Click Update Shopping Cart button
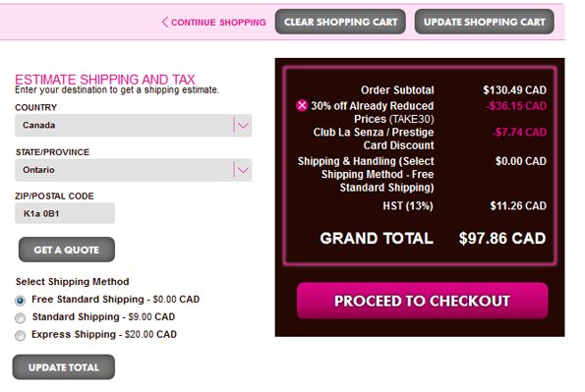This screenshot has height=392, width=585. coord(485,22)
